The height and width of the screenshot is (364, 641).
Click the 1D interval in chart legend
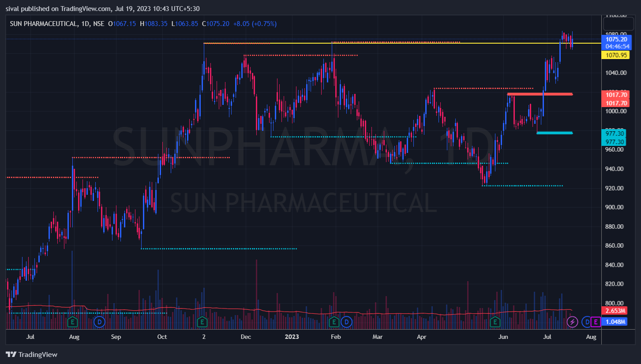[x=85, y=24]
